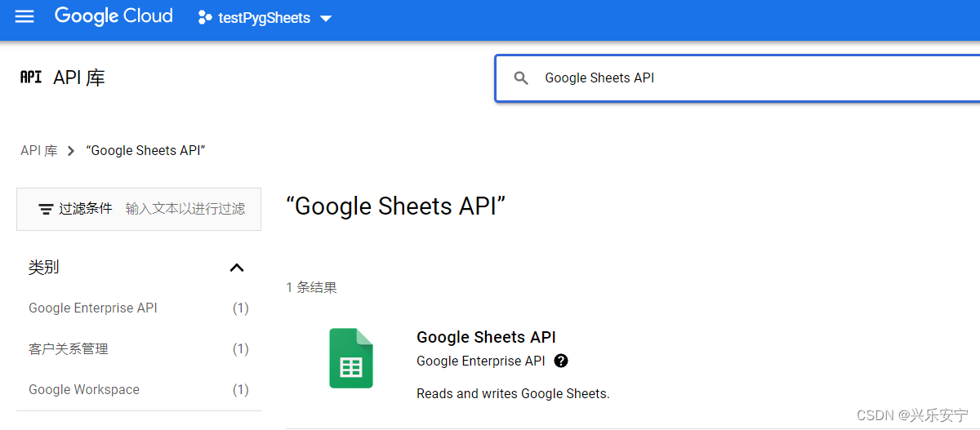
Task: Click the filter lines icon next to 过滤条件
Action: tap(47, 209)
